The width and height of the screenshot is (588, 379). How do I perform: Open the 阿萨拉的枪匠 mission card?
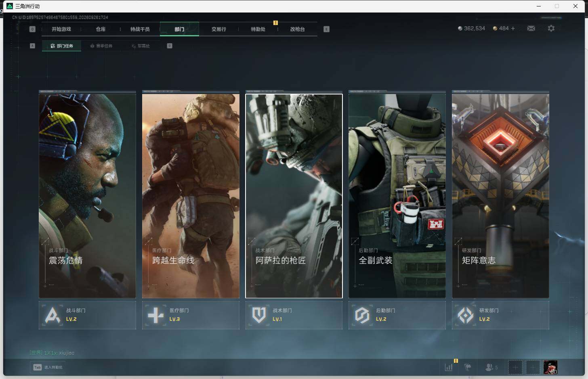tap(294, 196)
